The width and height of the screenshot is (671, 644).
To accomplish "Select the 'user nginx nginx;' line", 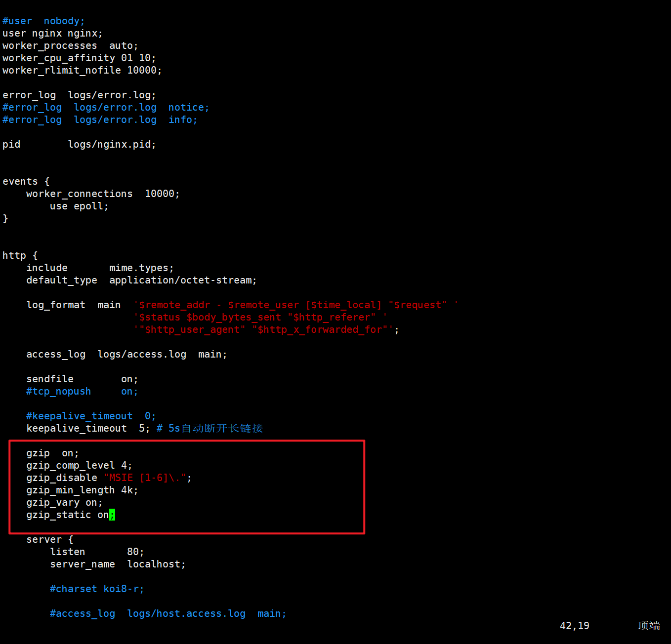I will 52,34.
